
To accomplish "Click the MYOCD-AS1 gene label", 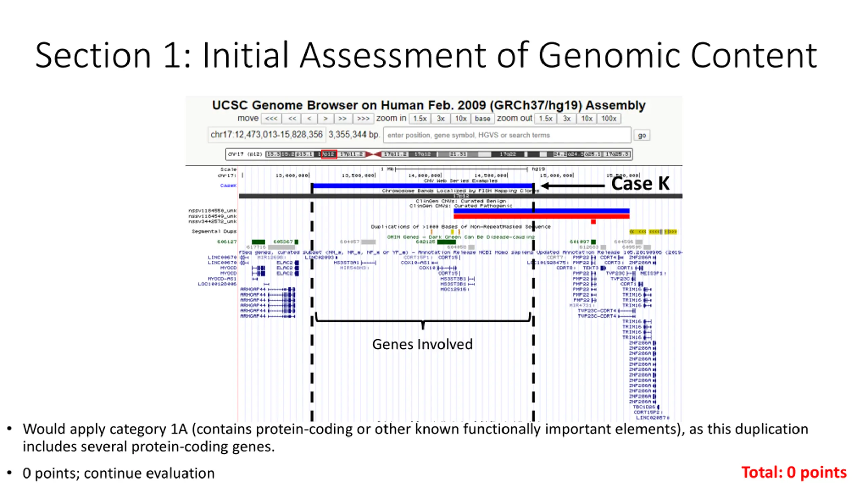I will [x=222, y=279].
